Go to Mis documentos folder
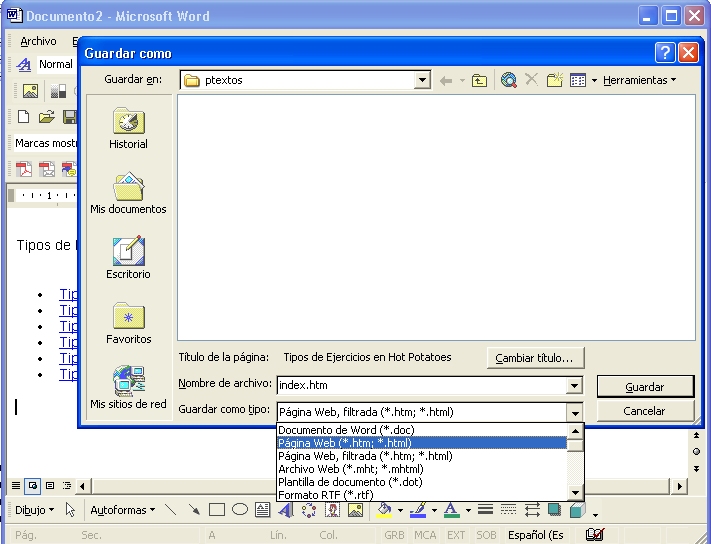This screenshot has width=711, height=544. (128, 194)
